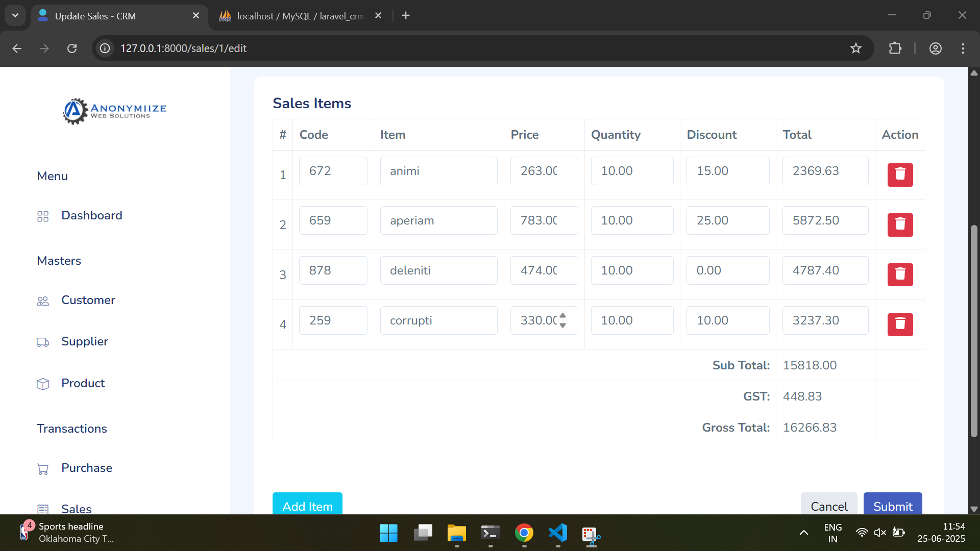This screenshot has width=980, height=551.
Task: Cancel the sales update
Action: (829, 504)
